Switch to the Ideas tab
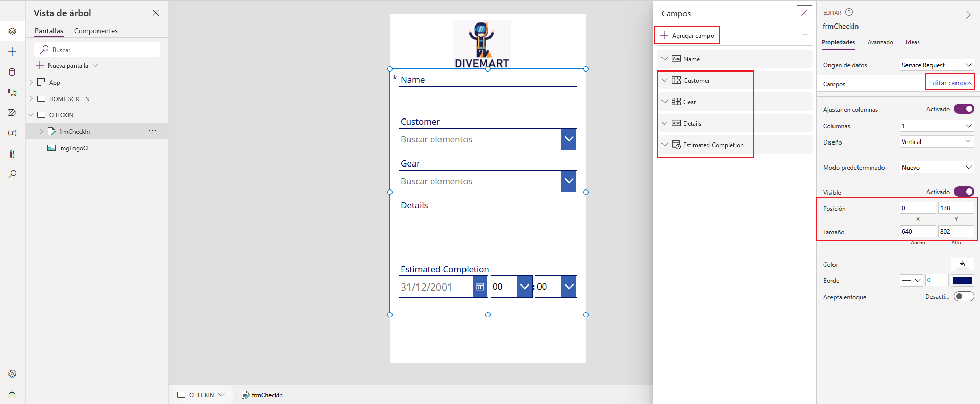Screen dimensions: 980x404 [x=913, y=42]
